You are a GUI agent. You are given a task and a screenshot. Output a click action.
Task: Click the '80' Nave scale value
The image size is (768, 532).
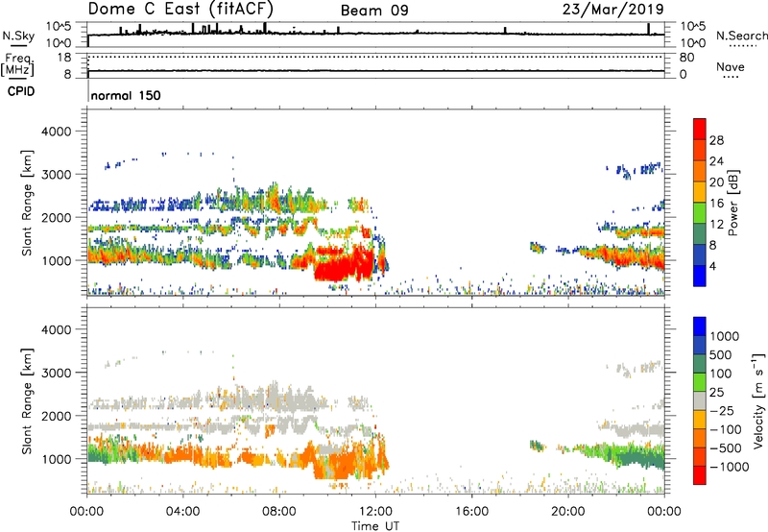(686, 58)
